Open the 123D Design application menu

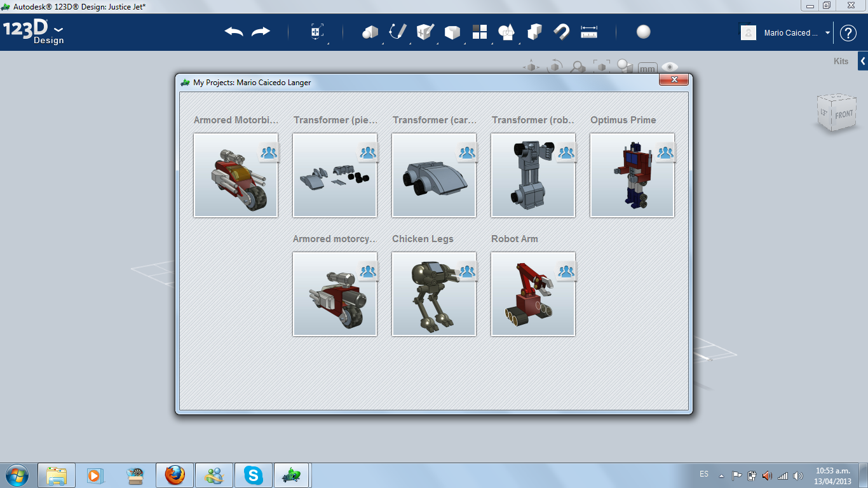(x=33, y=32)
